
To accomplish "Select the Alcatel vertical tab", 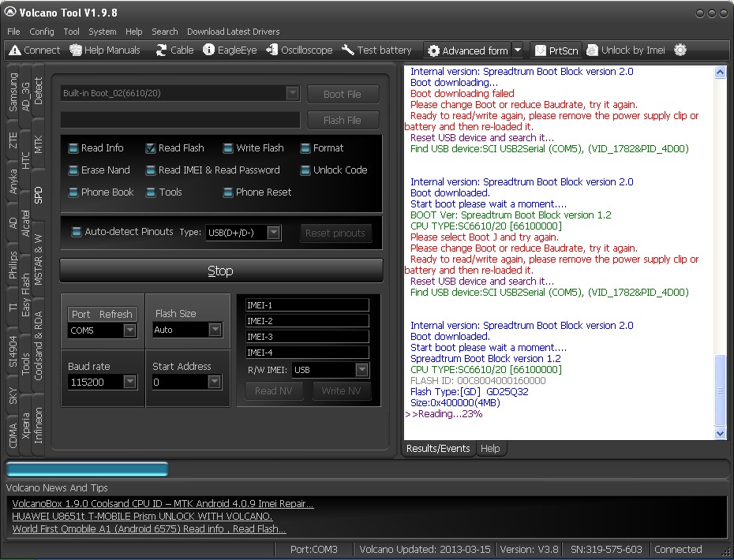I will [25, 223].
